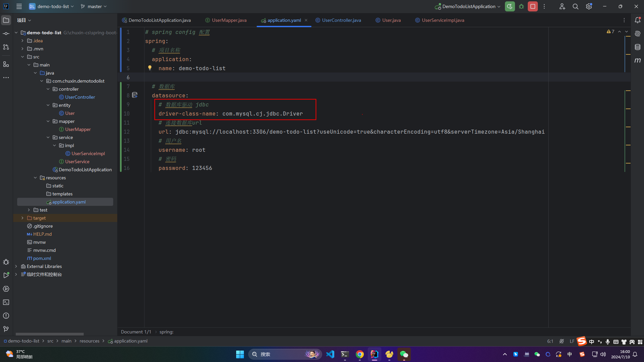Click the datasource gutter icon on line 8
This screenshot has width=644, height=362.
(x=135, y=95)
